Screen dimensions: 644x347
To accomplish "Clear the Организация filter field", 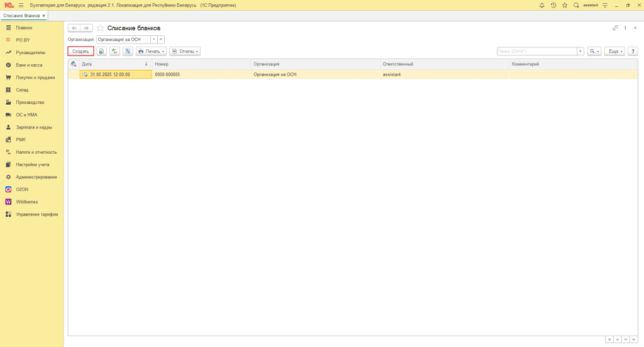I will click(x=161, y=40).
